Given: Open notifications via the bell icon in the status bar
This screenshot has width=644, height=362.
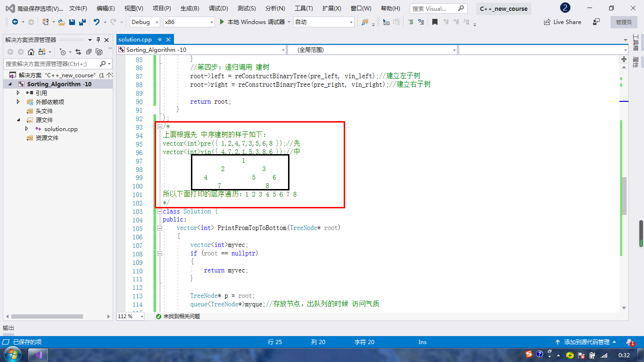Looking at the screenshot, I should 630,342.
